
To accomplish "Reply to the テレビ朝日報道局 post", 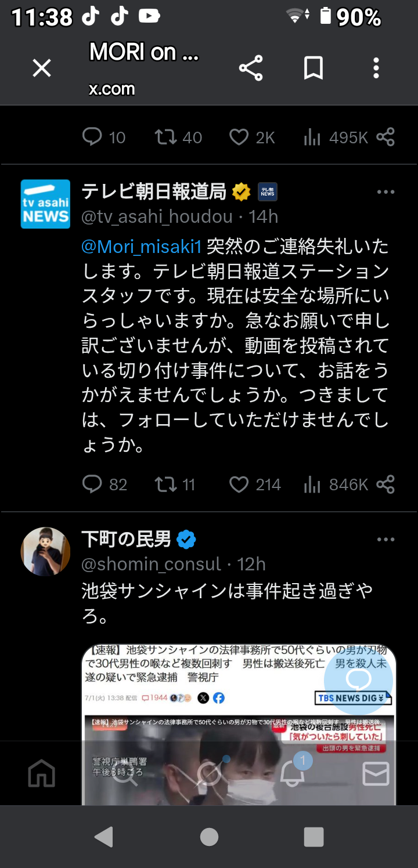I will [92, 484].
